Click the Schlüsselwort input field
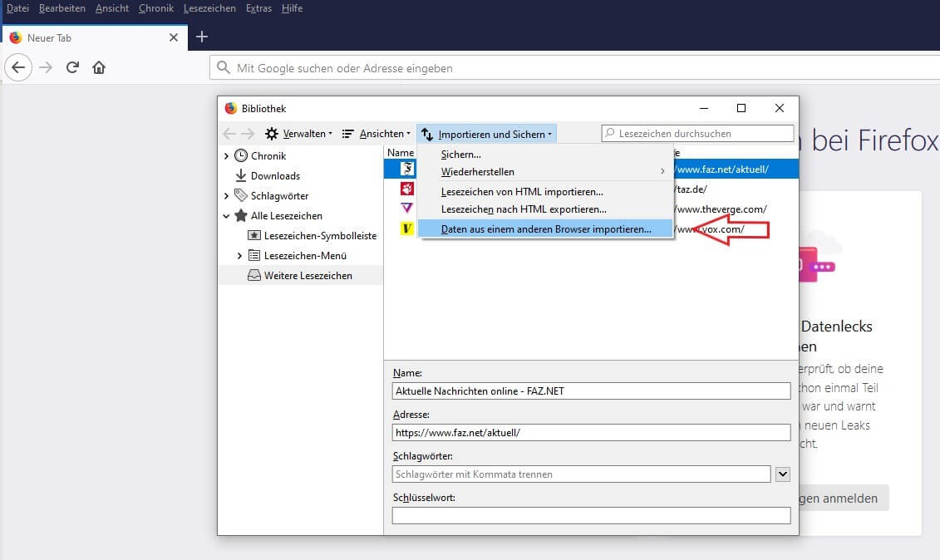940x560 pixels. point(591,516)
